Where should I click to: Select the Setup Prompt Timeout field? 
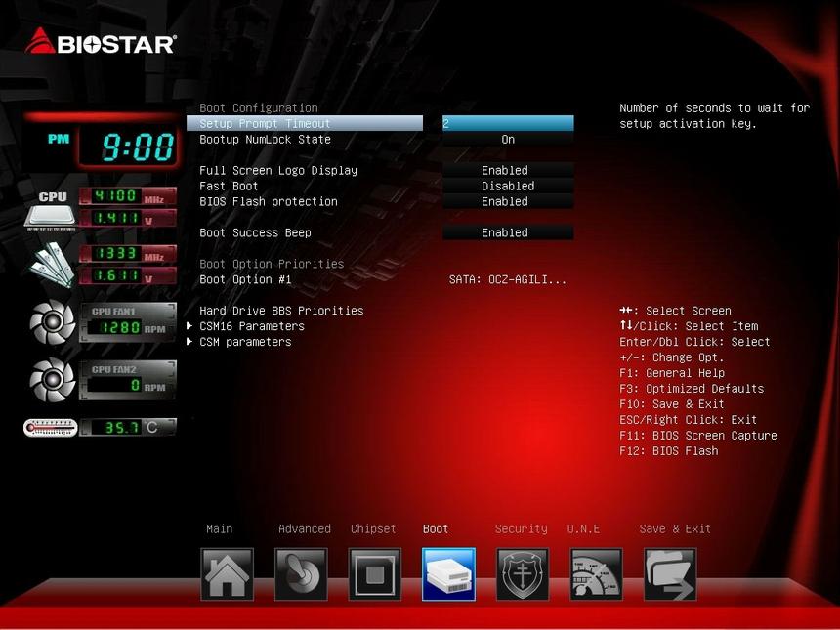point(304,123)
